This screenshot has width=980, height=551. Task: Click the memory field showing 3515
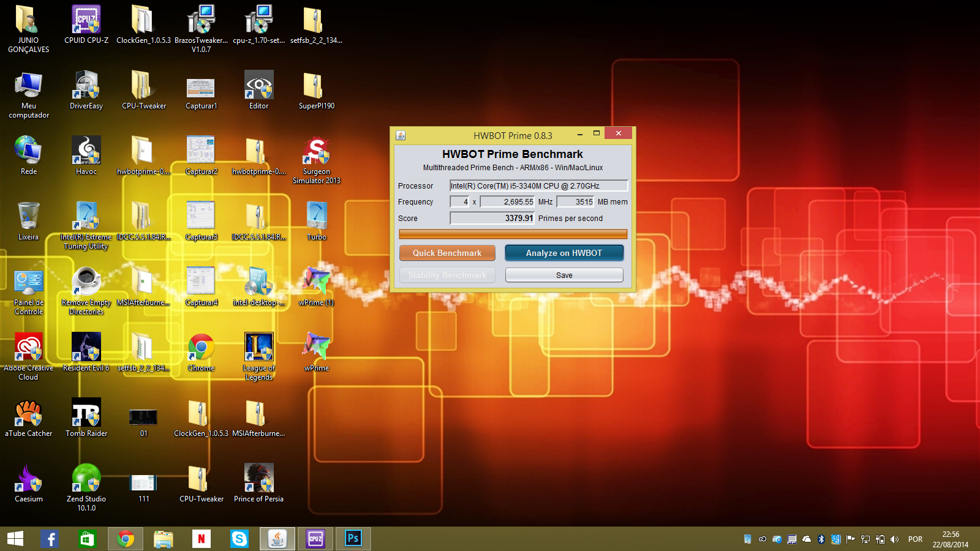(575, 201)
